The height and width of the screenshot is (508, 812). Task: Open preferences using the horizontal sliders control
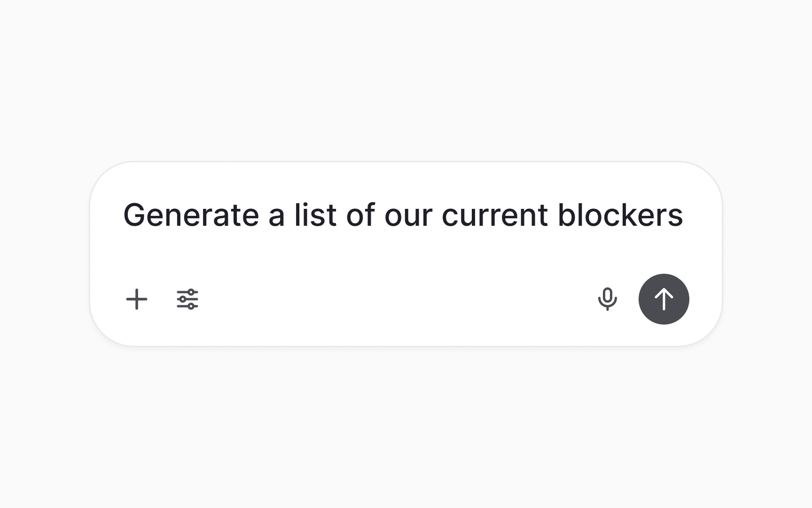[x=187, y=299]
